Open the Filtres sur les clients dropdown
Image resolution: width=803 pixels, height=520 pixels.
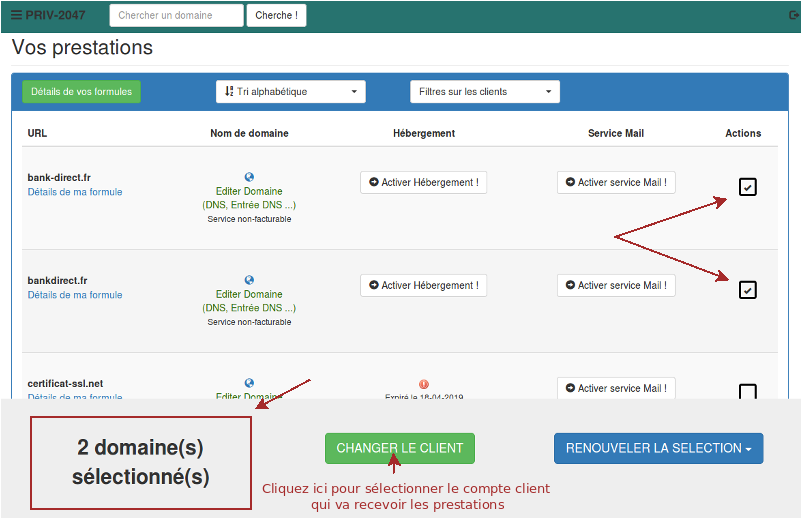coord(484,92)
